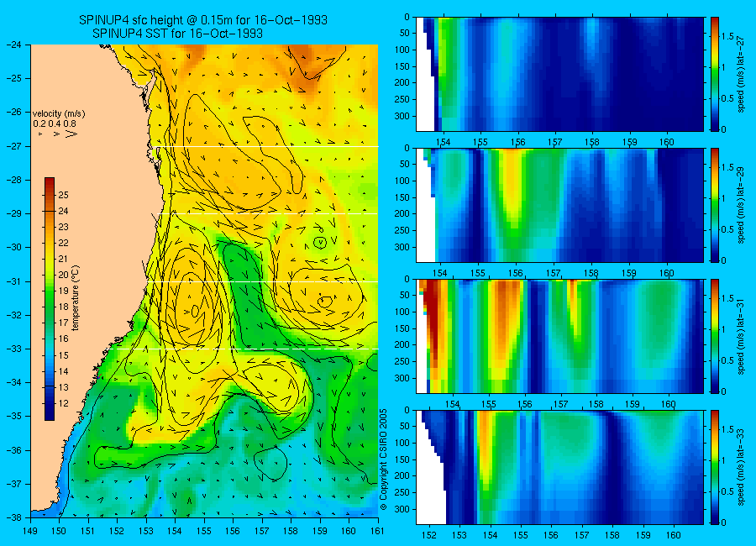Click the "0.2 0.4 0.8" velocity scale values
756x546 pixels.
coord(55,123)
